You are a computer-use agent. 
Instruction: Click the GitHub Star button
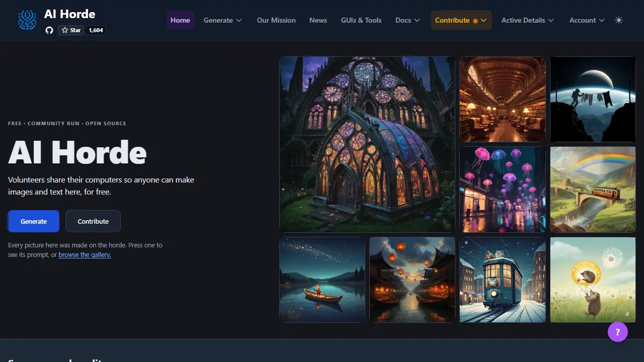[x=71, y=30]
